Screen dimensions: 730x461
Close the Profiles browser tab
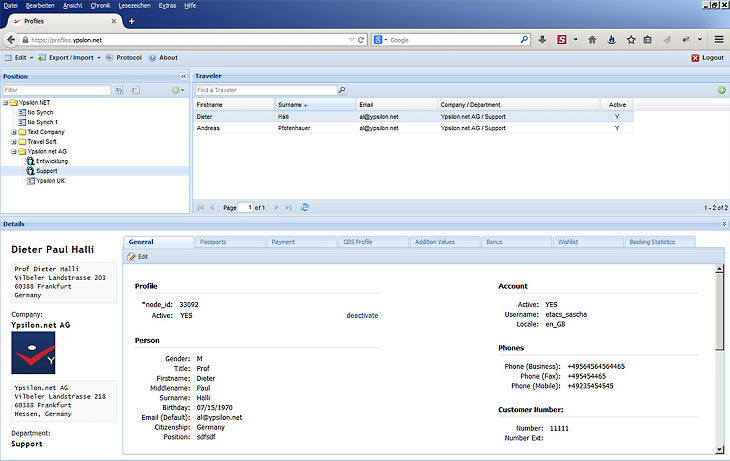114,21
